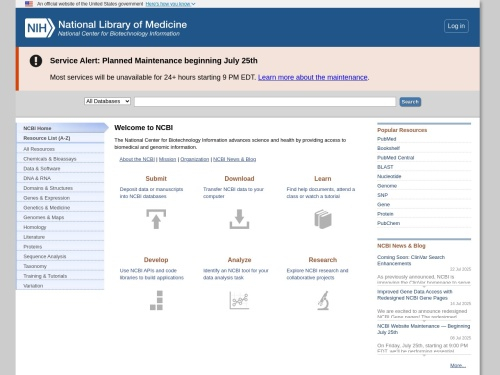500x375 pixels.
Task: Open Nucleotide in Popular Resources
Action: pyautogui.click(x=389, y=176)
